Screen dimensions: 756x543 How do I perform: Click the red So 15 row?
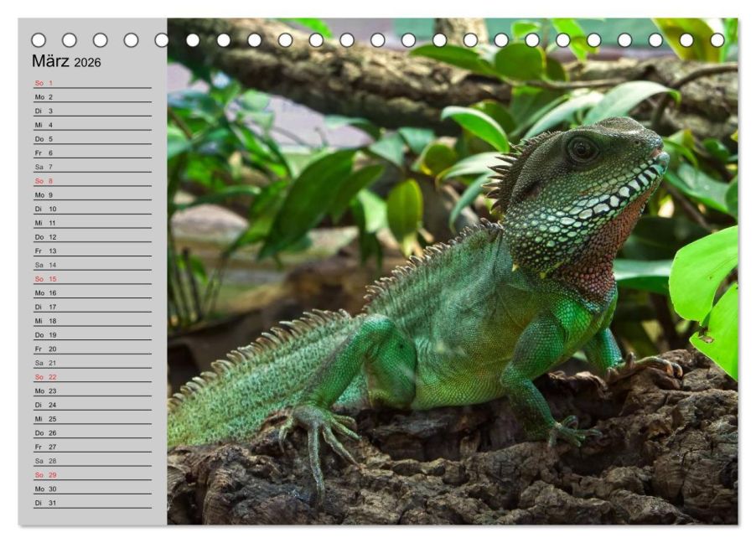click(x=92, y=279)
